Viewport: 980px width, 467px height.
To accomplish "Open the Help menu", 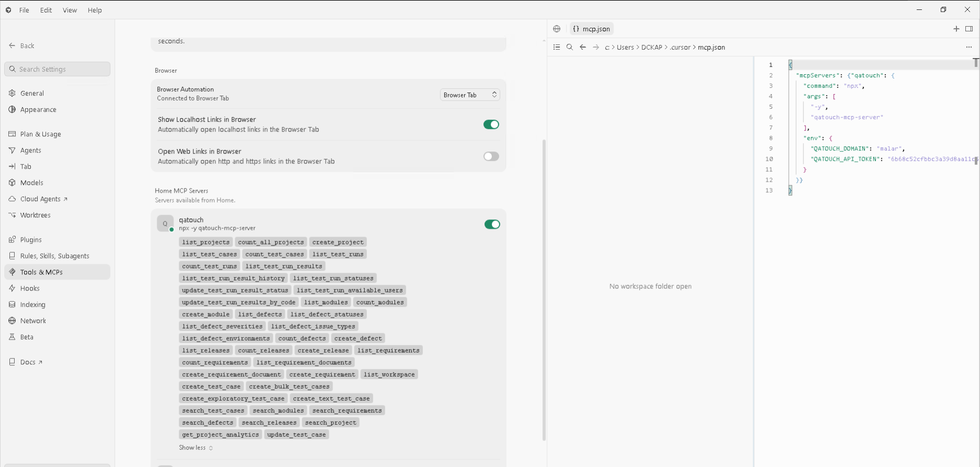I will point(95,10).
